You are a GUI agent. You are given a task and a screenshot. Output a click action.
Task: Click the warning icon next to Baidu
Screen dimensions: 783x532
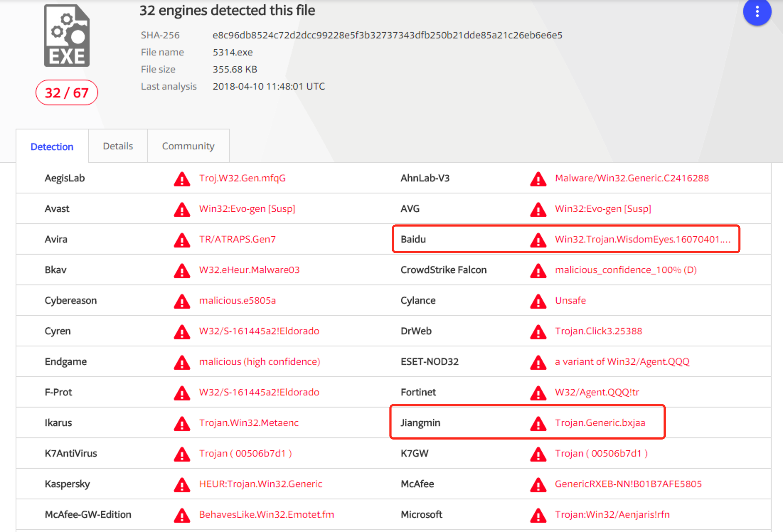tap(538, 240)
